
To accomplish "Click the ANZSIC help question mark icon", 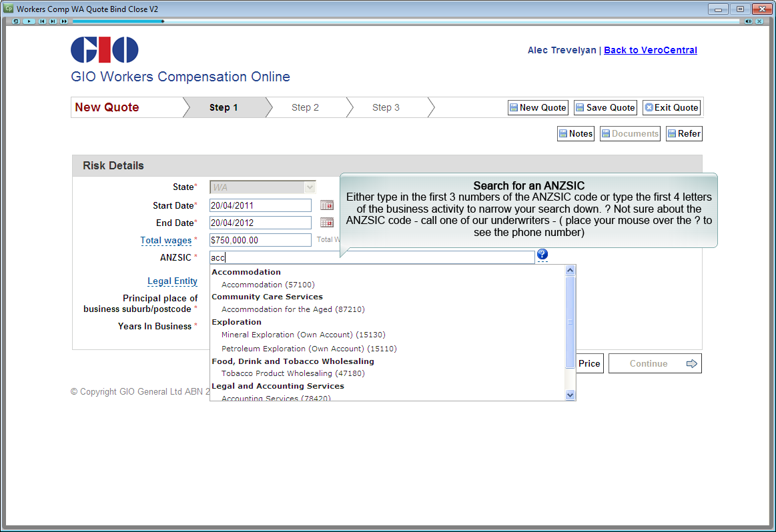I will (542, 254).
